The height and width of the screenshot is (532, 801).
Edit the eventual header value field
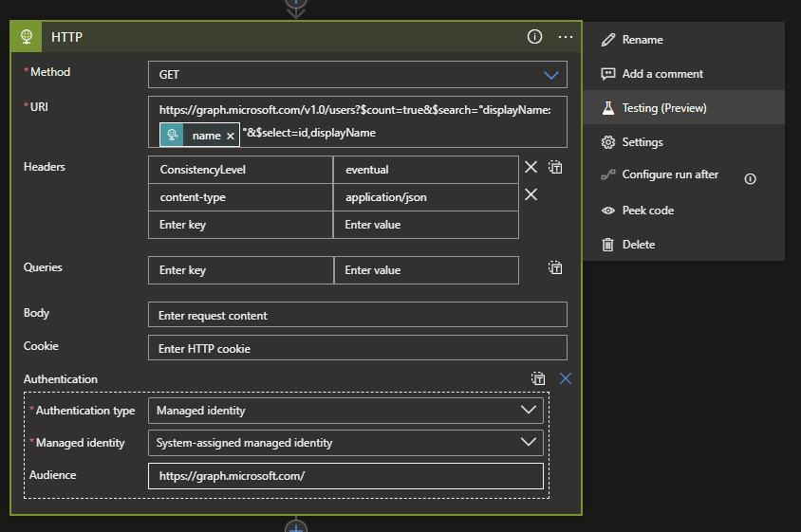click(x=425, y=170)
